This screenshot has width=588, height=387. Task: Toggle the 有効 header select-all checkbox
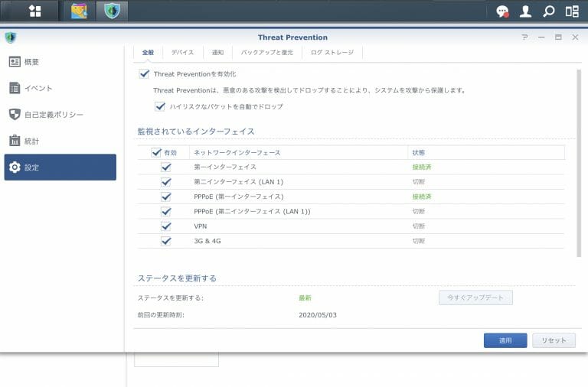pyautogui.click(x=156, y=152)
